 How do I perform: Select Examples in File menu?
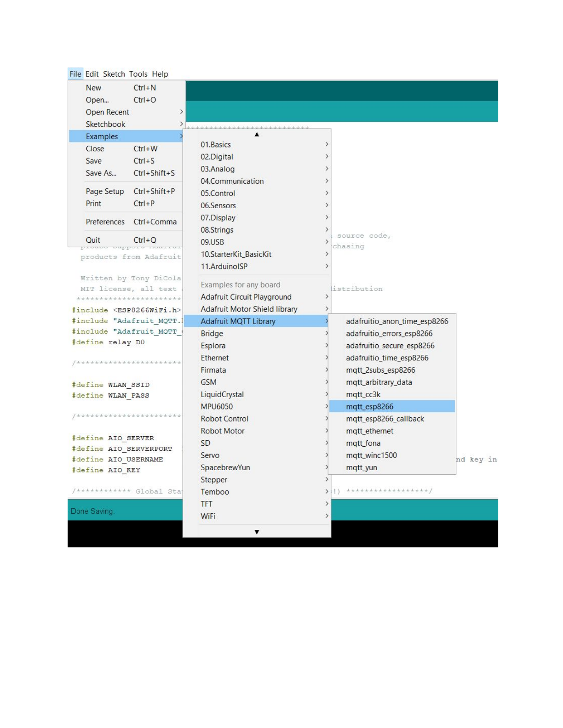[126, 136]
